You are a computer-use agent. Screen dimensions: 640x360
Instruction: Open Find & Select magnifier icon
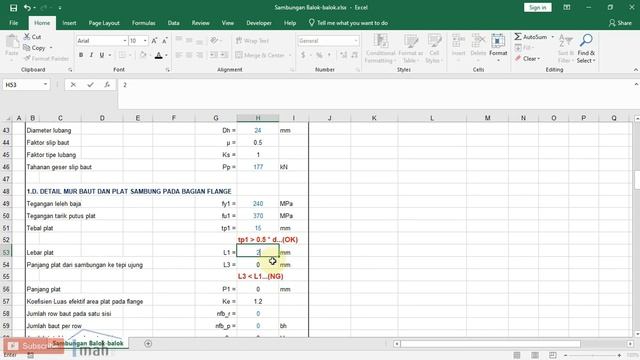tap(586, 41)
